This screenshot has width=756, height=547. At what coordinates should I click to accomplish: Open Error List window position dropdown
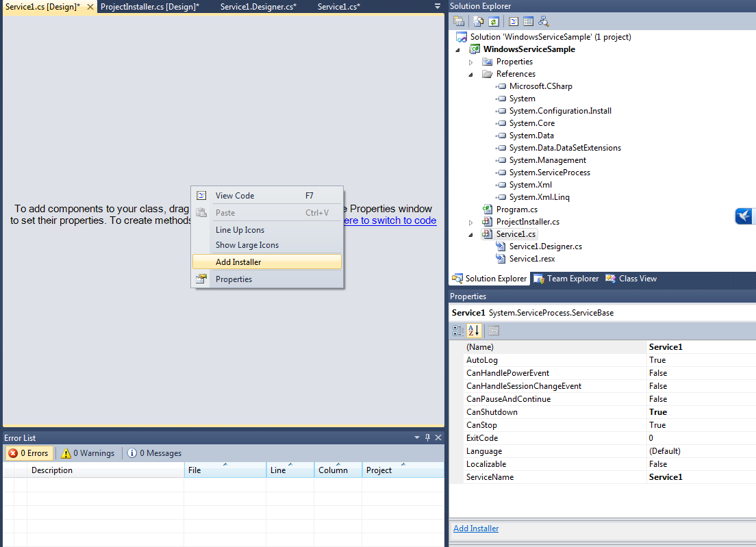pos(417,437)
